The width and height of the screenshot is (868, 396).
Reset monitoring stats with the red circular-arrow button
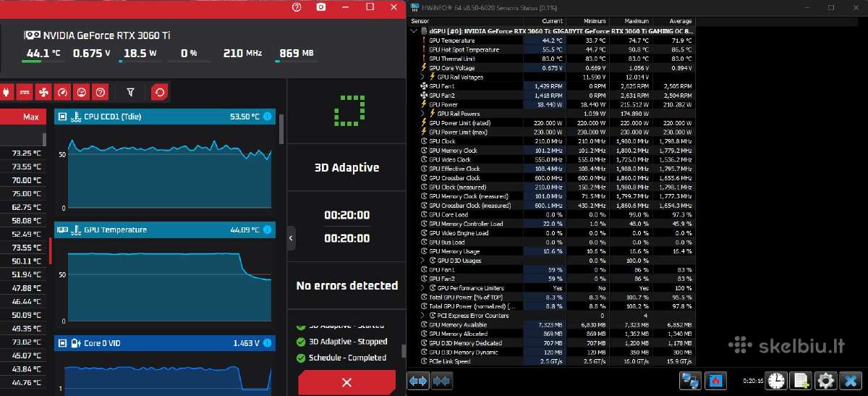coord(160,92)
